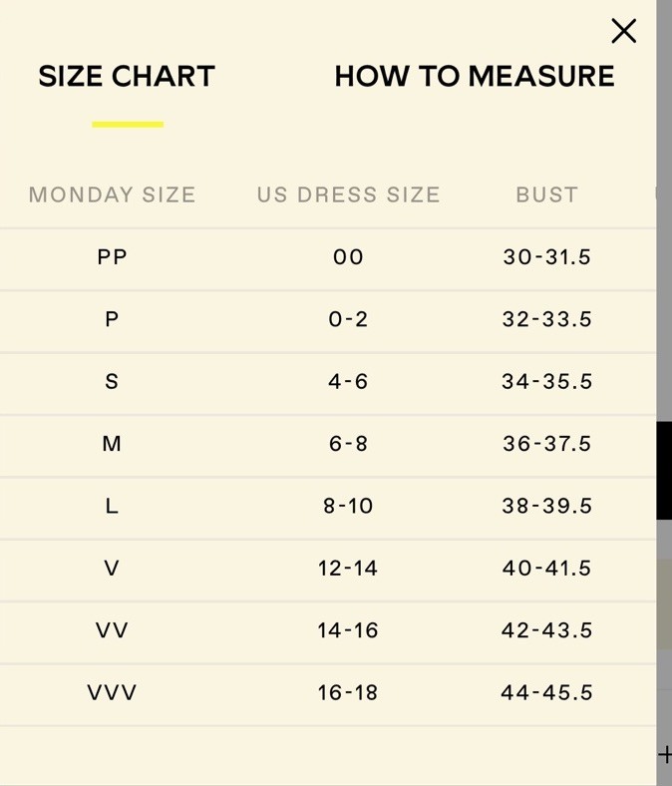Click the yellow underline below Size Chart
The image size is (672, 786).
coord(128,125)
